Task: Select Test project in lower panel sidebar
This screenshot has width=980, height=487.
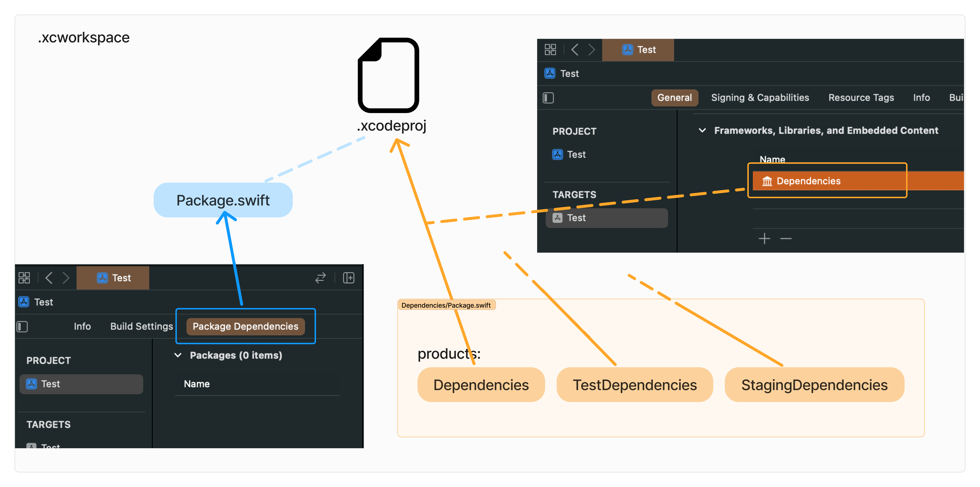Action: point(81,384)
